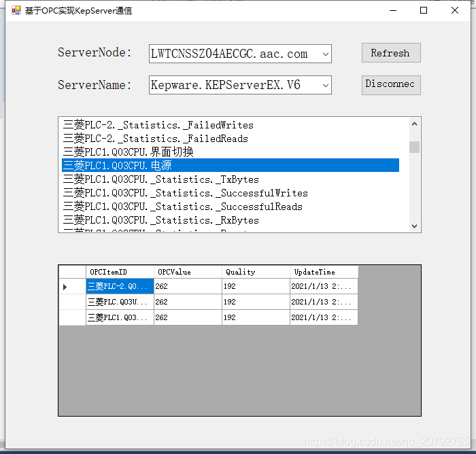Select highlighted 三菱PLC1.Q03CPU.电源 item
Image resolution: width=476 pixels, height=454 pixels.
click(231, 165)
